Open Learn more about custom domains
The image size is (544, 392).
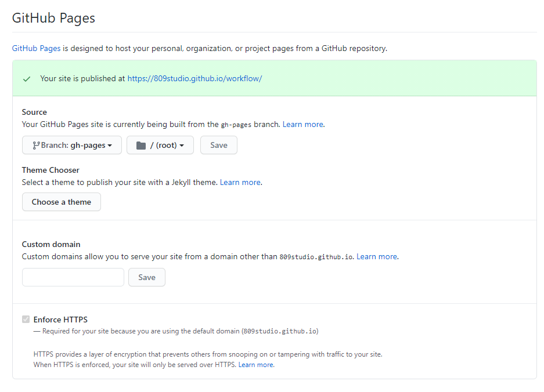click(376, 256)
